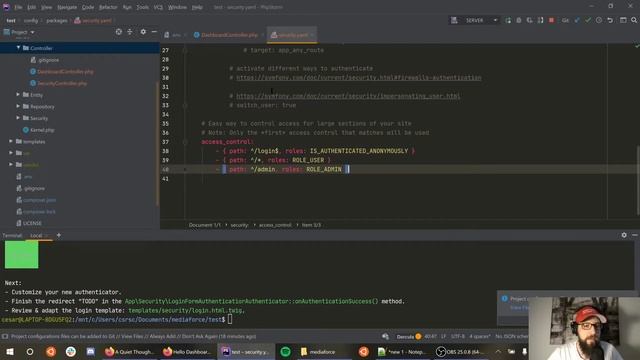640x360 pixels.
Task: Click the Cortana circle in taskbar
Action: [30, 351]
